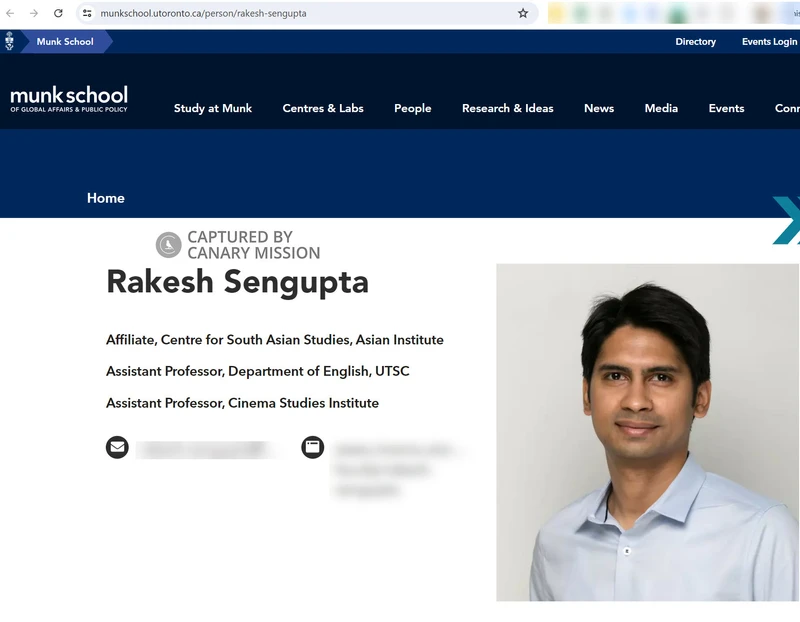Click the email envelope icon
This screenshot has width=800, height=622.
point(117,447)
